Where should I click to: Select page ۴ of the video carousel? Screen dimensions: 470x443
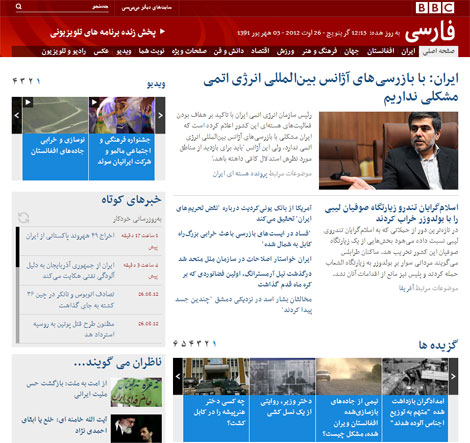(15, 81)
